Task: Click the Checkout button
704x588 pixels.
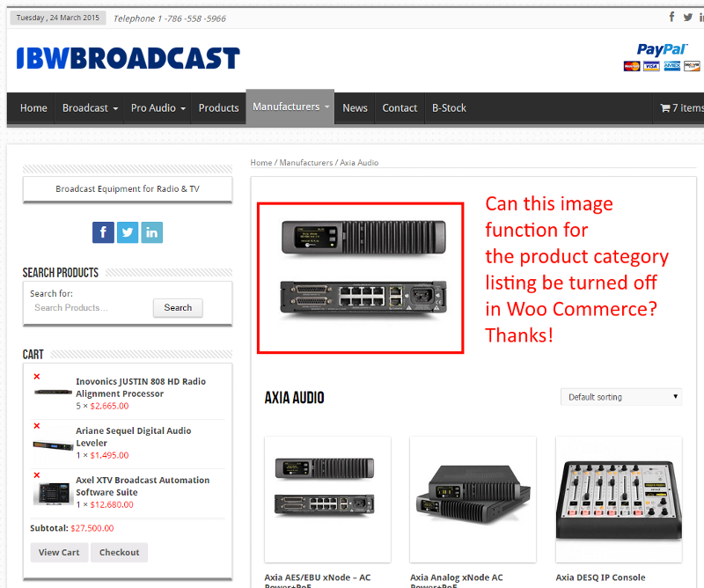Action: [x=119, y=553]
